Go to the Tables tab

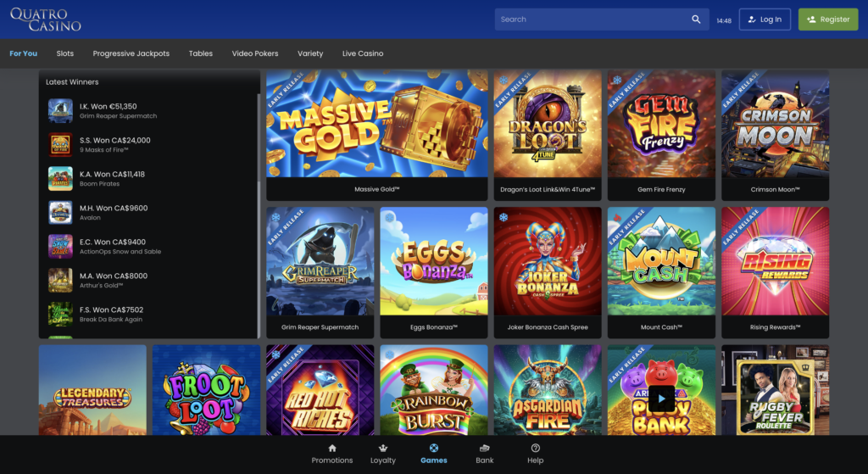coord(200,53)
